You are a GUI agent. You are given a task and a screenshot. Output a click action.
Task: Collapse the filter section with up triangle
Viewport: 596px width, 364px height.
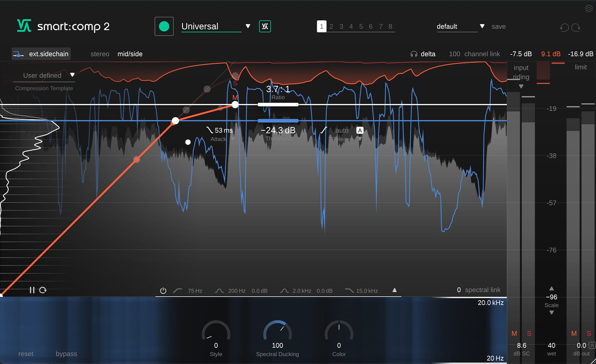(394, 290)
